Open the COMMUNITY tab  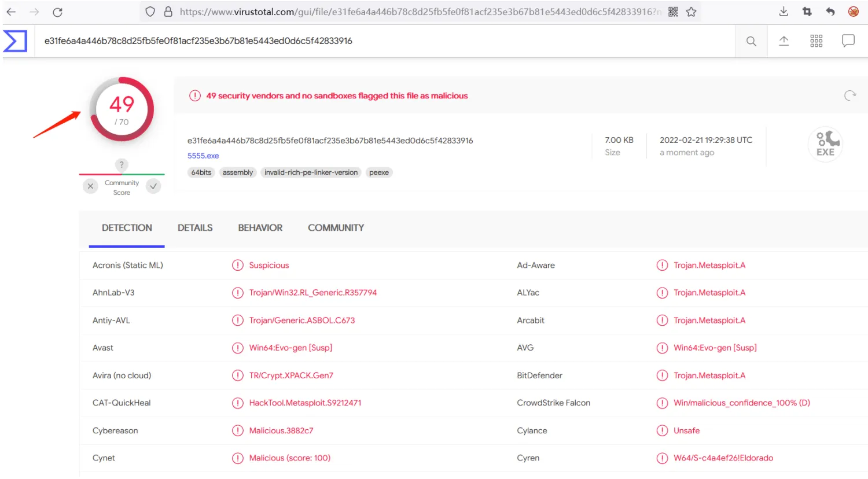pyautogui.click(x=336, y=228)
